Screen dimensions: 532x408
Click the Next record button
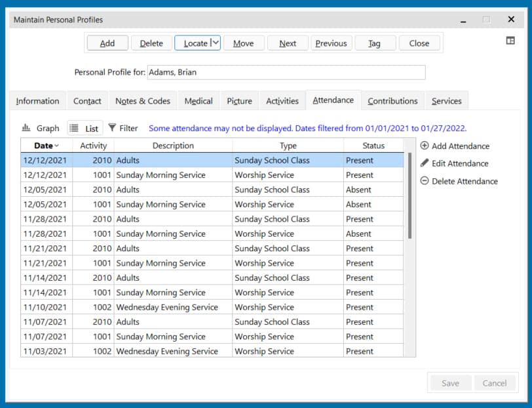coord(288,43)
